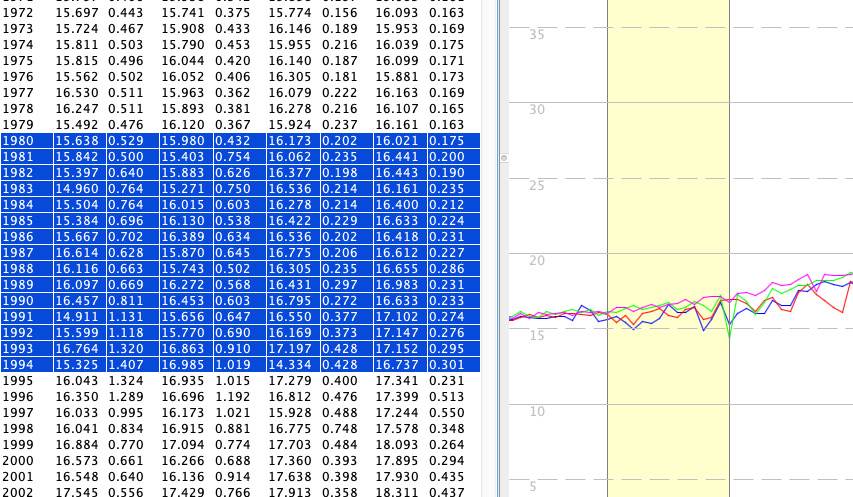Viewport: 853px width, 497px height.
Task: Click the 35 label on chart axis
Action: 536,35
